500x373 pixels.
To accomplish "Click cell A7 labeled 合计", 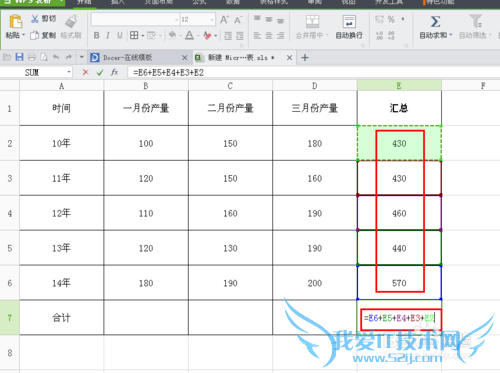I will (x=61, y=317).
